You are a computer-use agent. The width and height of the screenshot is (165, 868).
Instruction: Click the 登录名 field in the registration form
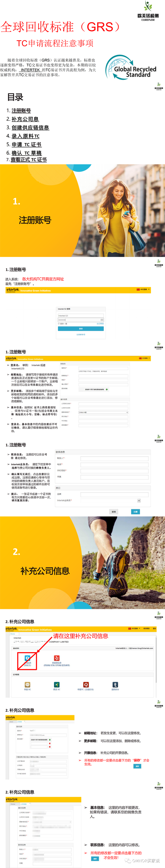pyautogui.click(x=103, y=368)
